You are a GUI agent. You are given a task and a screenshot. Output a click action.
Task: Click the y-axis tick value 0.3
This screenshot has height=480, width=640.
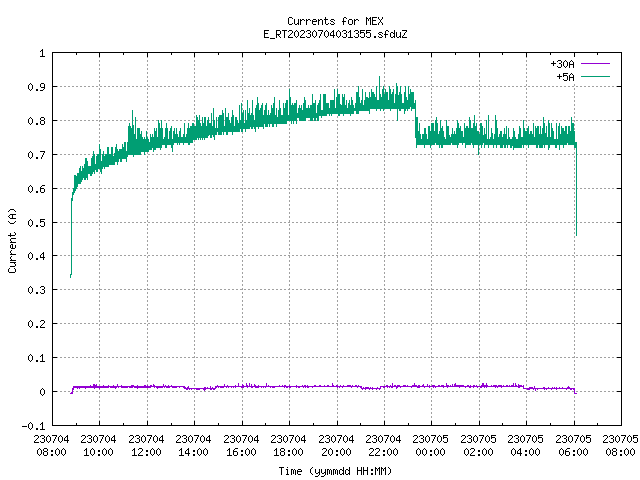pyautogui.click(x=36, y=290)
